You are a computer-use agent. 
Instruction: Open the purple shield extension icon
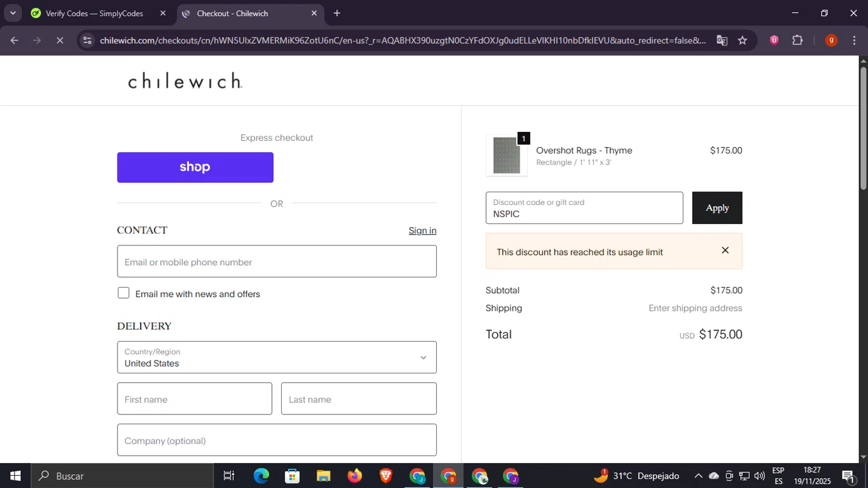point(774,40)
